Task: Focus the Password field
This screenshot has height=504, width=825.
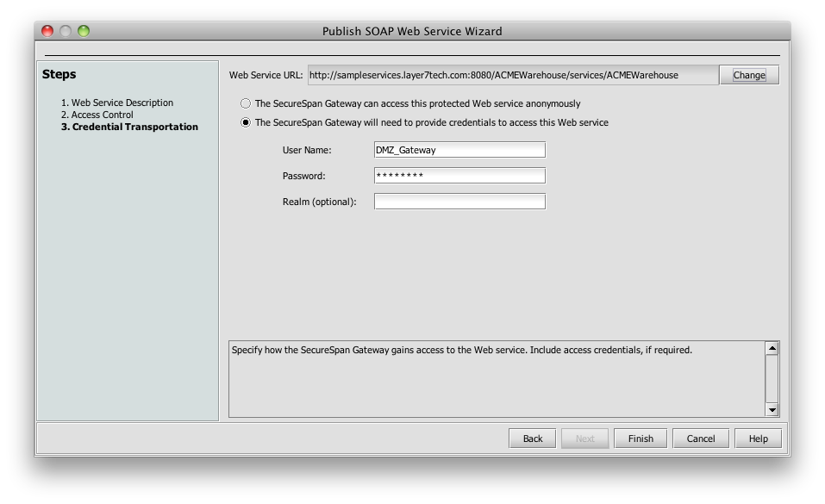Action: tap(459, 176)
